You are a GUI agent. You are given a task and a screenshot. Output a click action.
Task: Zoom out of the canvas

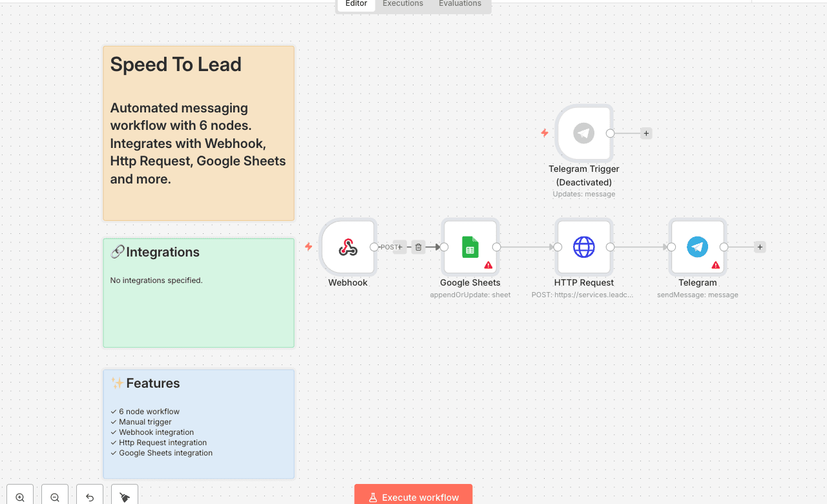pyautogui.click(x=55, y=497)
